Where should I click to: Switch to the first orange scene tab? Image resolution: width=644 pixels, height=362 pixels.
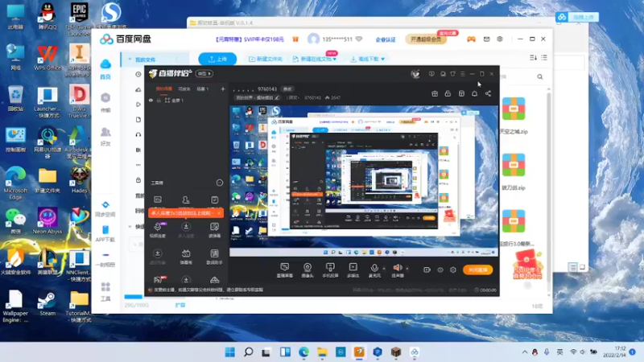click(164, 89)
